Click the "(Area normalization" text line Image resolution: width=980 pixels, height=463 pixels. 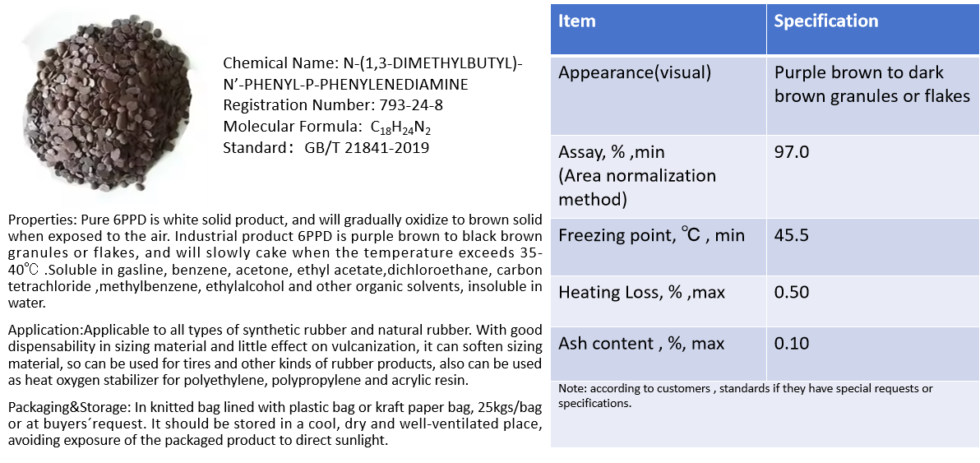pyautogui.click(x=637, y=176)
